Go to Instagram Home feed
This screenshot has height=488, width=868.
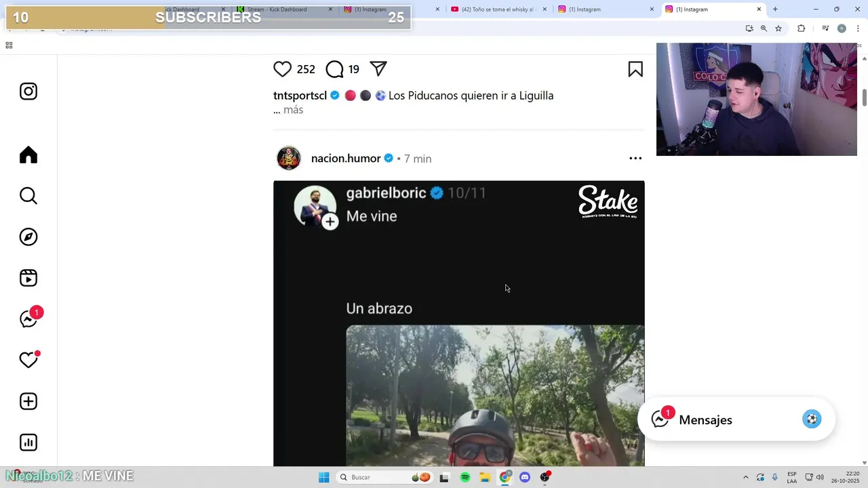[28, 155]
